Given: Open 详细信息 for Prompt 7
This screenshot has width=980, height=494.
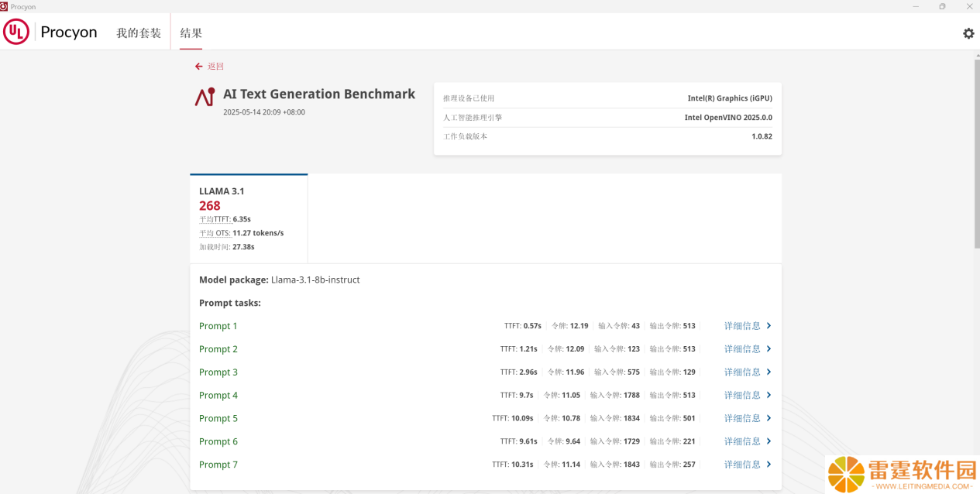Looking at the screenshot, I should click(x=742, y=465).
